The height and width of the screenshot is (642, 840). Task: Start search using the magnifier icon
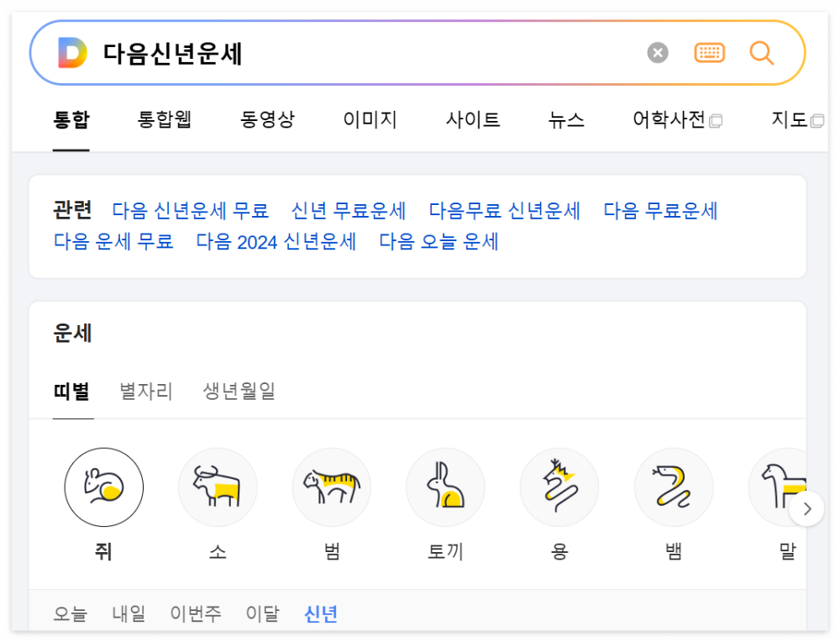coord(761,52)
